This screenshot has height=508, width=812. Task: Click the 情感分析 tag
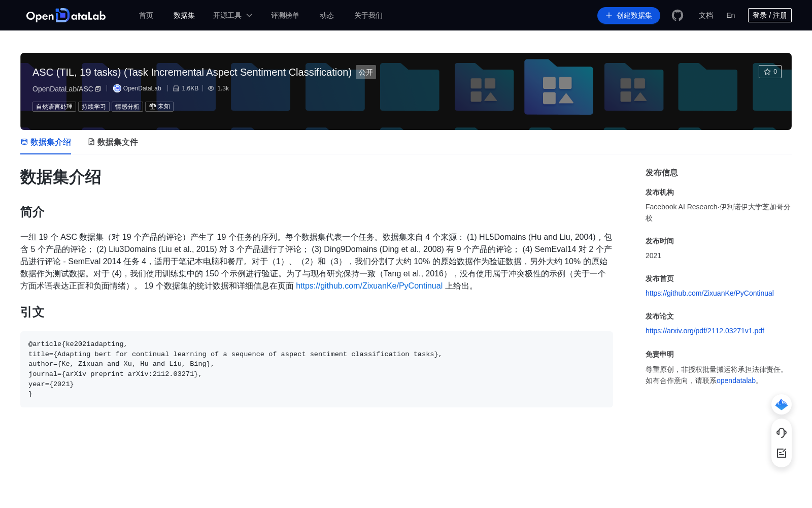(127, 107)
